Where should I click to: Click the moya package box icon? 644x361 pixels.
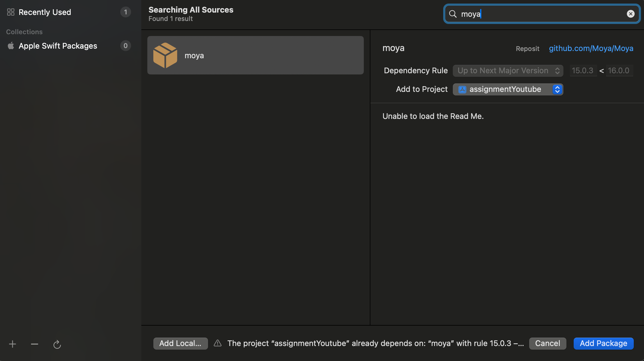point(165,55)
